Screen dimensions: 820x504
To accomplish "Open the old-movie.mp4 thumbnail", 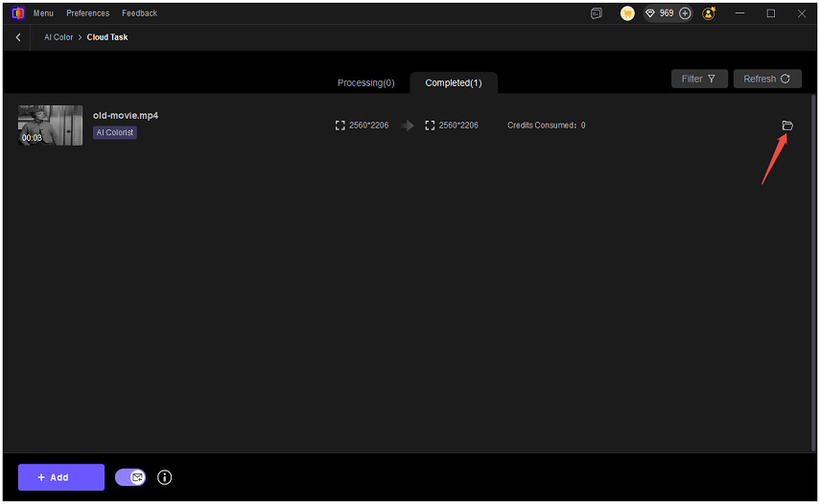I will click(x=50, y=126).
